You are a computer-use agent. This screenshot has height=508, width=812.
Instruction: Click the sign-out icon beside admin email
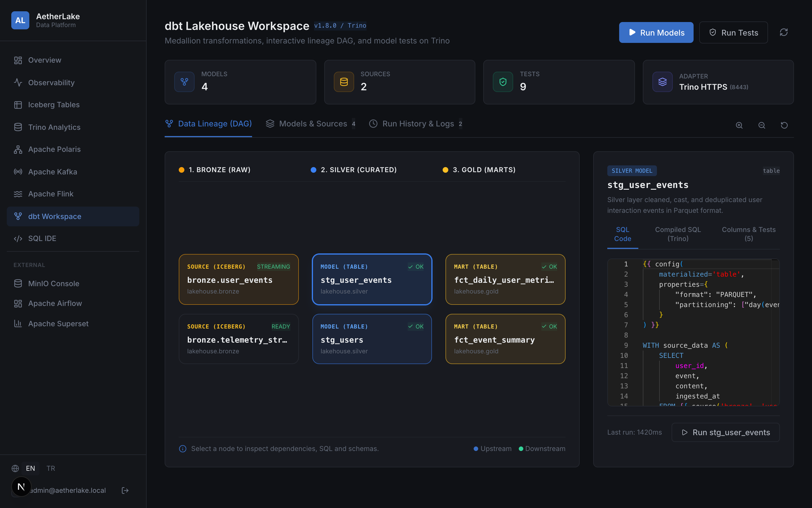pos(125,491)
